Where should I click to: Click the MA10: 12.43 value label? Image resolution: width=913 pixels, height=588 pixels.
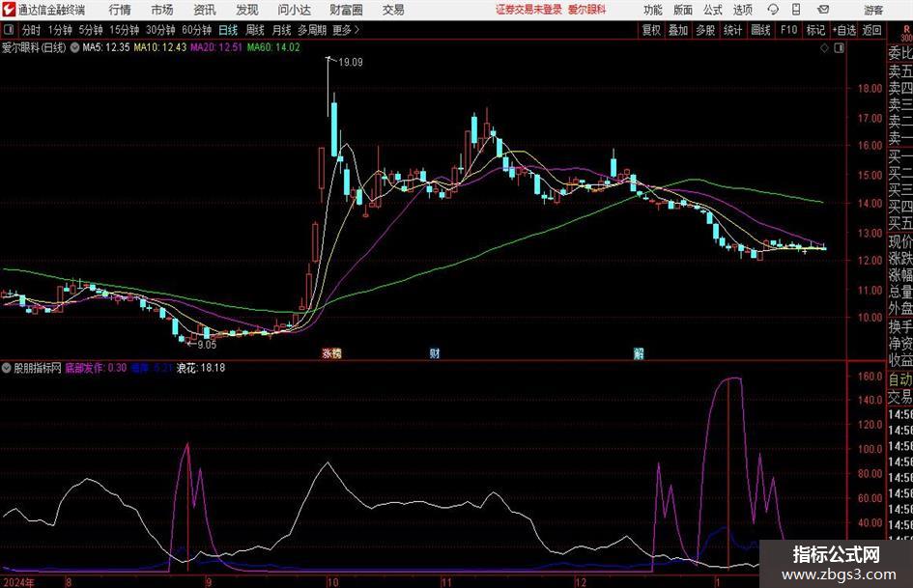(x=160, y=47)
